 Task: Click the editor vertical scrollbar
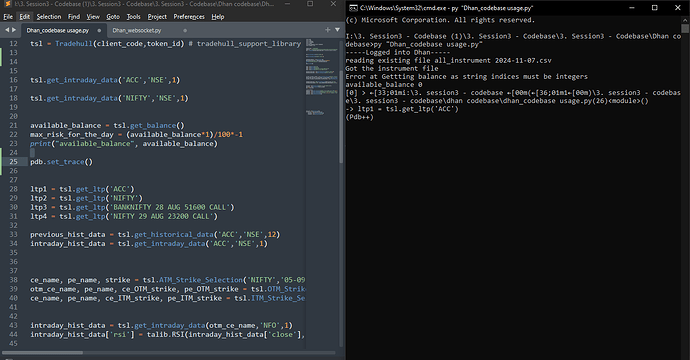click(341, 117)
